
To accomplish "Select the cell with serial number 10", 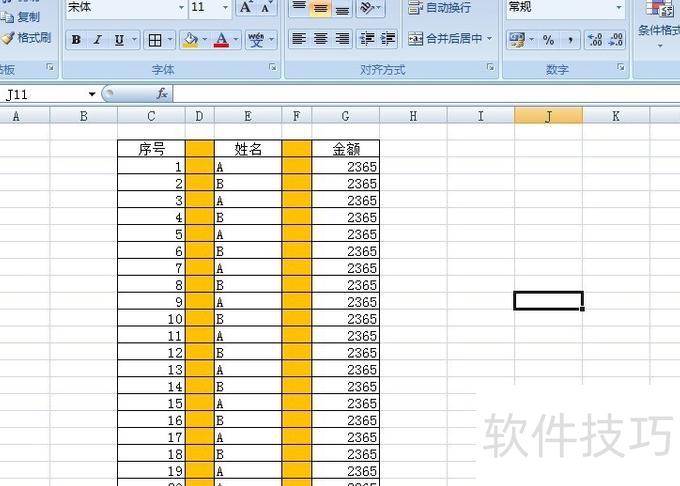I will point(151,318).
